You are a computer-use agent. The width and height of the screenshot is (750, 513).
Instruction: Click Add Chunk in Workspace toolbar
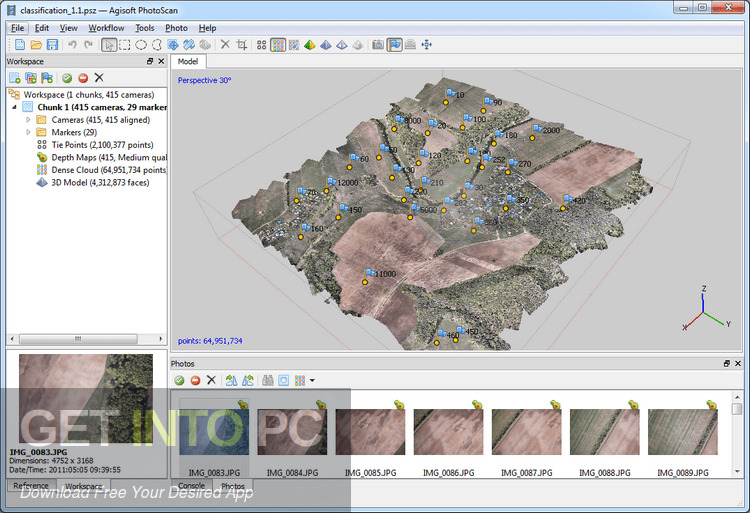[15, 77]
